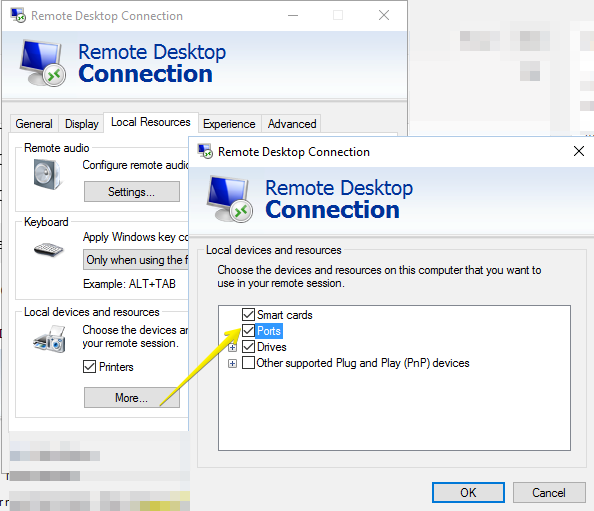Screen dimensions: 594x511
Task: Expand the Plug and Play devices node
Action: tap(232, 364)
